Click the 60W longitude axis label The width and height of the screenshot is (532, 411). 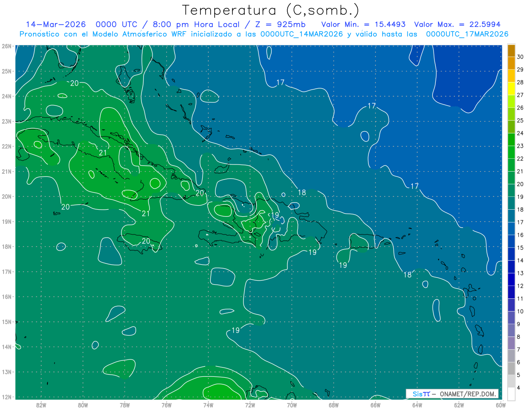[501, 405]
